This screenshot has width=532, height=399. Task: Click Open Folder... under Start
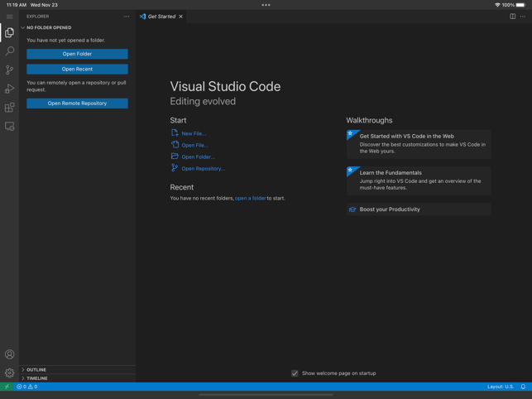(193, 156)
